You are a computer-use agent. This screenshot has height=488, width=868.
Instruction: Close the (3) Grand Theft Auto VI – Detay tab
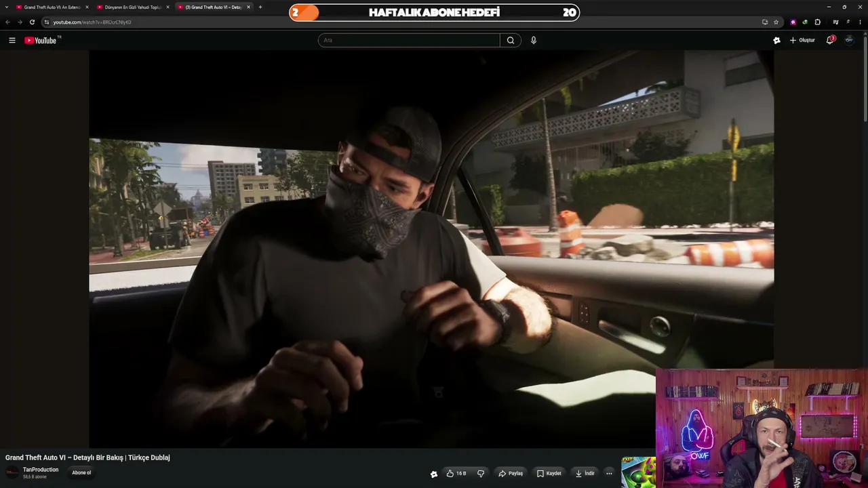point(248,7)
